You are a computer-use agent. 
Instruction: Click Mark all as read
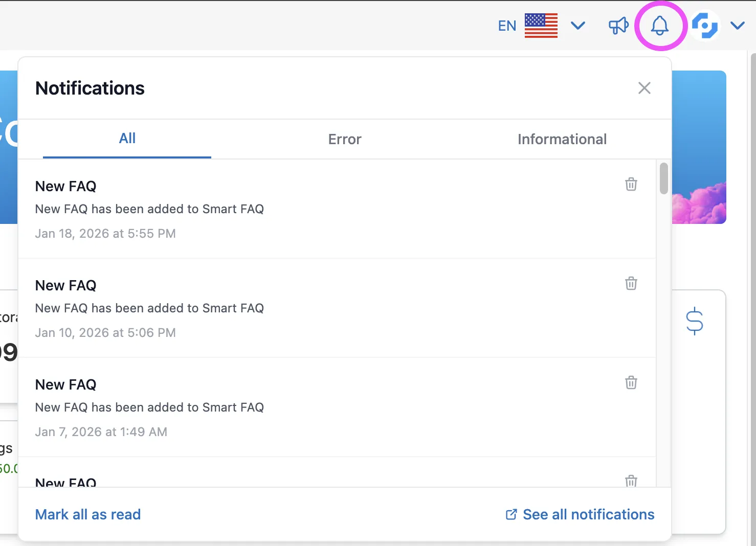87,514
